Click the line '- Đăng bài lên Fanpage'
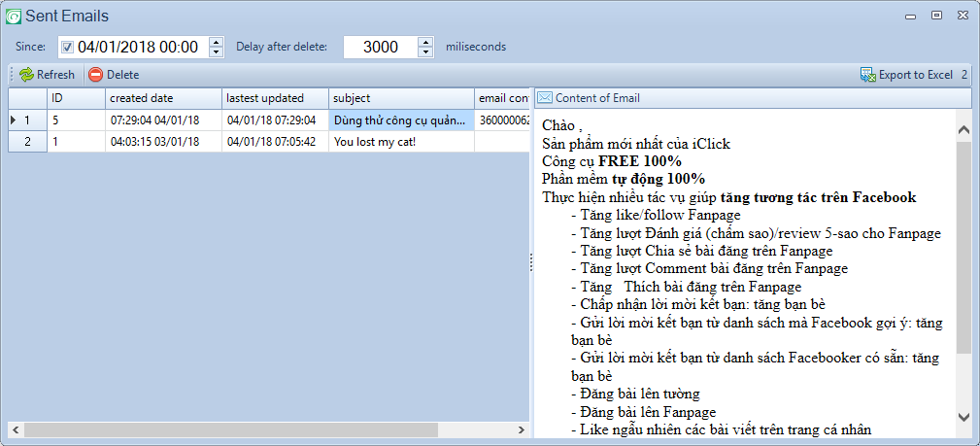 pos(643,412)
